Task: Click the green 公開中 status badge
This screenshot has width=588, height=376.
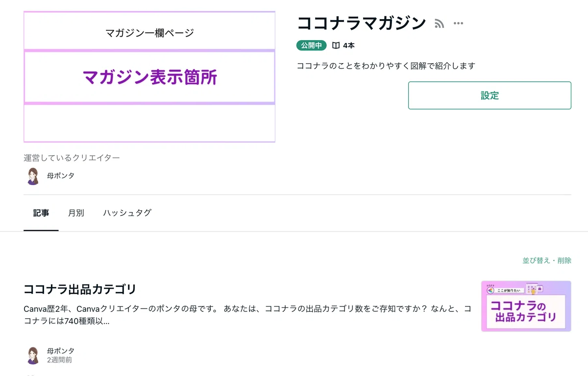Action: coord(311,46)
